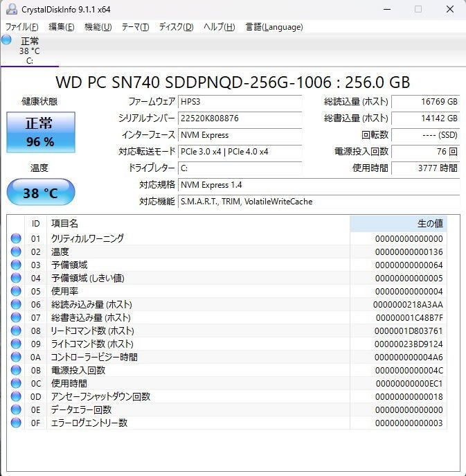Open the 言語(Language) menu
This screenshot has height=476, width=466.
(274, 27)
